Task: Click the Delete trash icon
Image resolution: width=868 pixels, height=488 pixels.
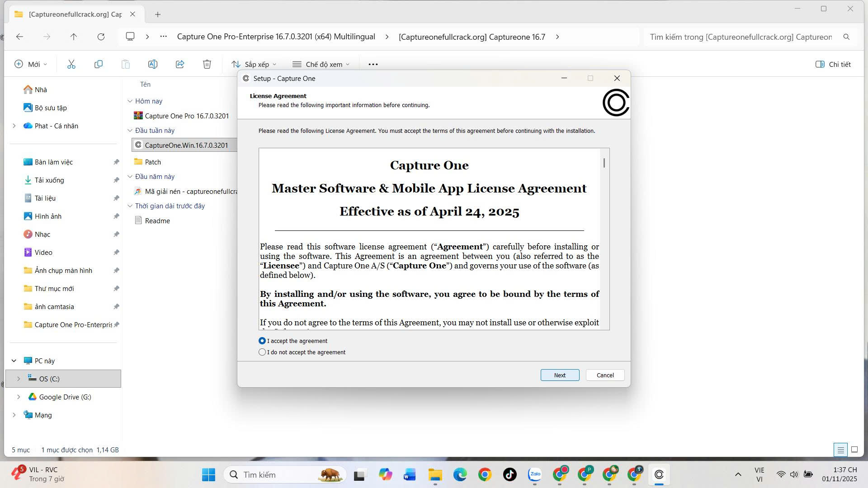Action: [207, 64]
